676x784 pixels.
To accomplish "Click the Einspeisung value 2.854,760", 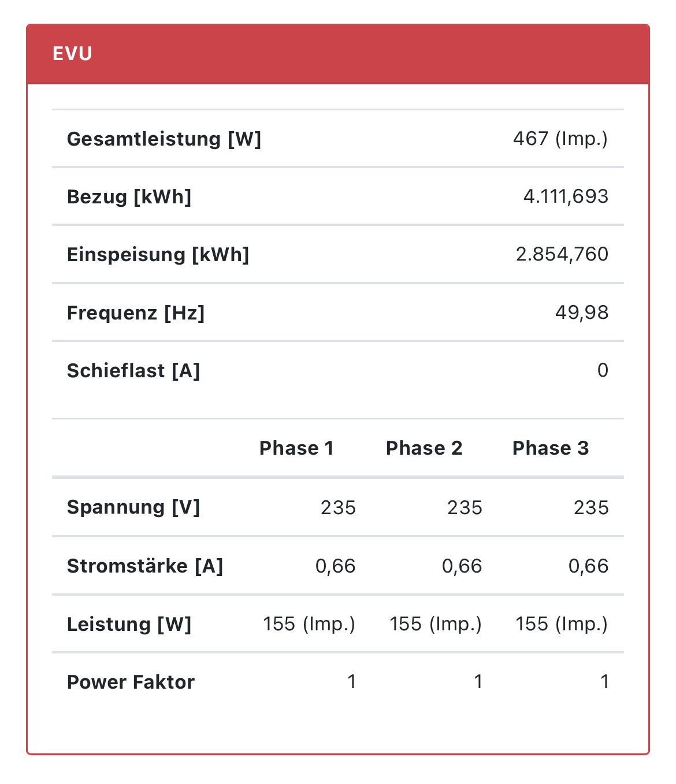I will coord(562,254).
